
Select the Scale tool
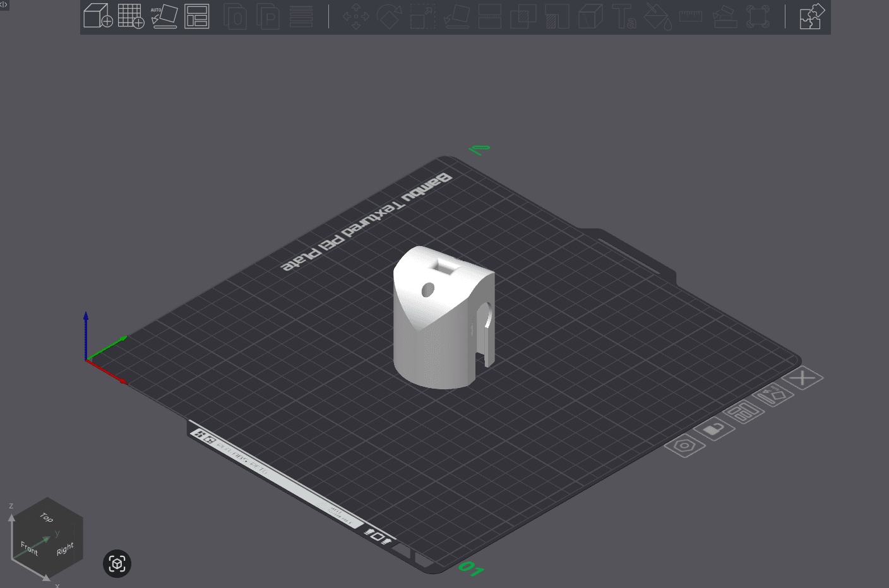[x=422, y=18]
